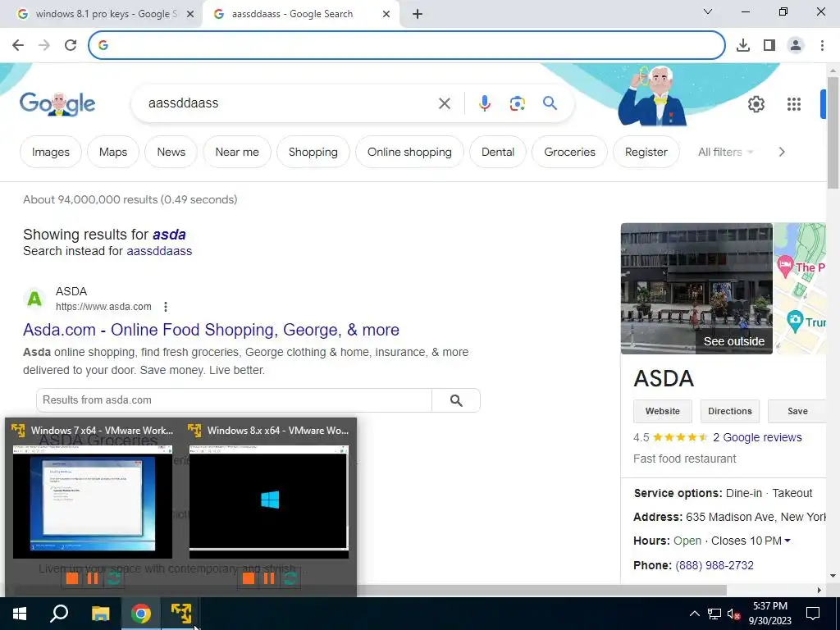Open File Explorer from taskbar
The width and height of the screenshot is (840, 630).
tap(100, 614)
